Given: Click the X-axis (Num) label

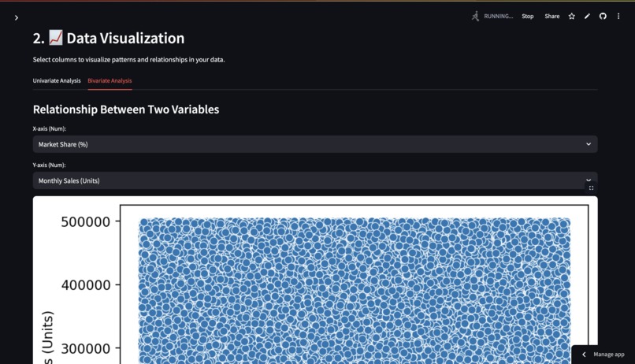Looking at the screenshot, I should pyautogui.click(x=50, y=128).
